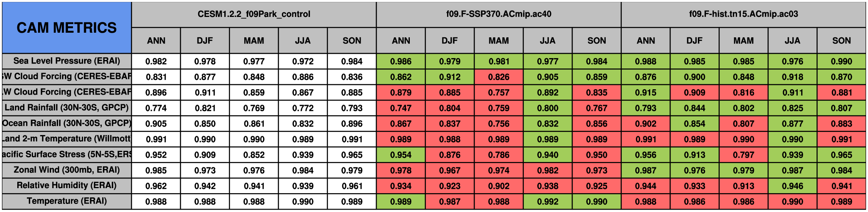This screenshot has width=868, height=212.
Task: Select the f09.F-SSP370.ACmip.ac40 group header
Action: click(x=499, y=14)
